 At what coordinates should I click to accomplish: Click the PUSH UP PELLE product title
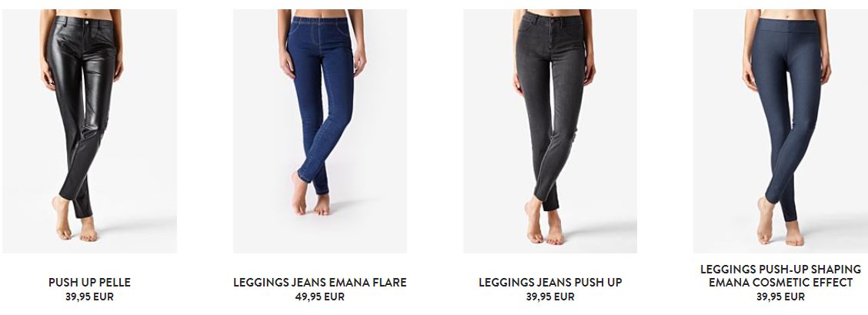click(90, 283)
